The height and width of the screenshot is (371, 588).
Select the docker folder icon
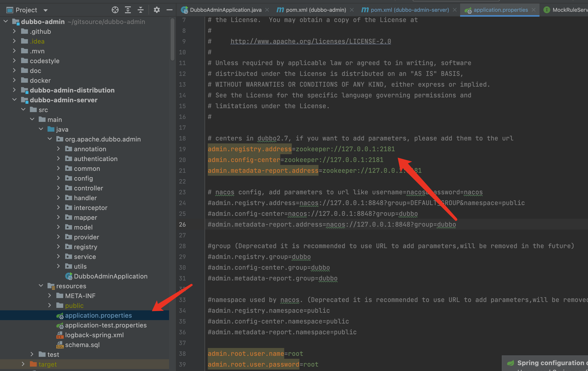[24, 80]
